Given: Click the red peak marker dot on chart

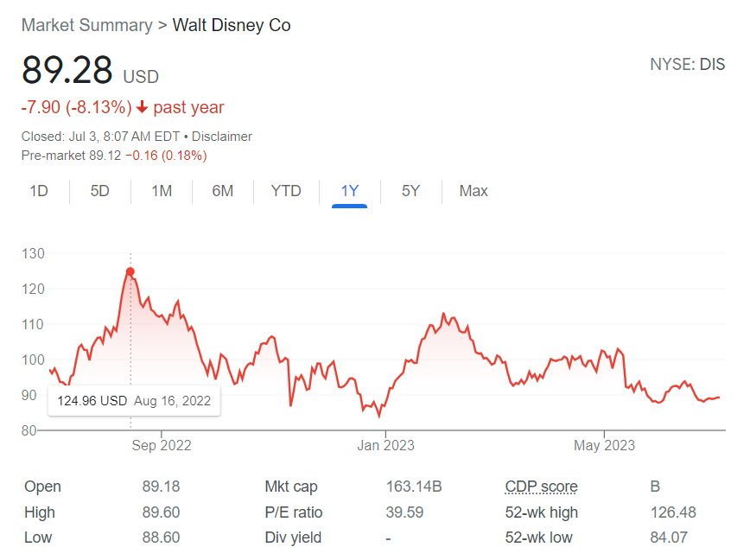Looking at the screenshot, I should click(x=130, y=272).
